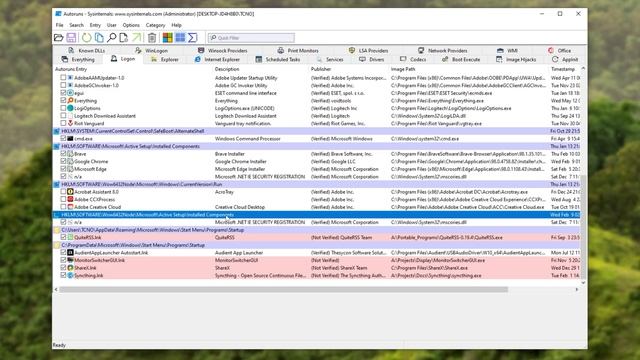This screenshot has width=640, height=360.
Task: Switch to the Everything tab
Action: coord(78,60)
